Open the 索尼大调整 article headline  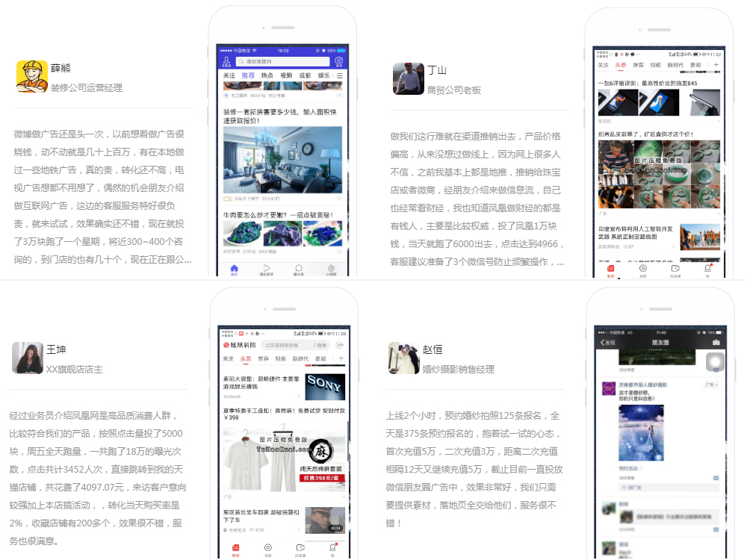click(x=261, y=383)
